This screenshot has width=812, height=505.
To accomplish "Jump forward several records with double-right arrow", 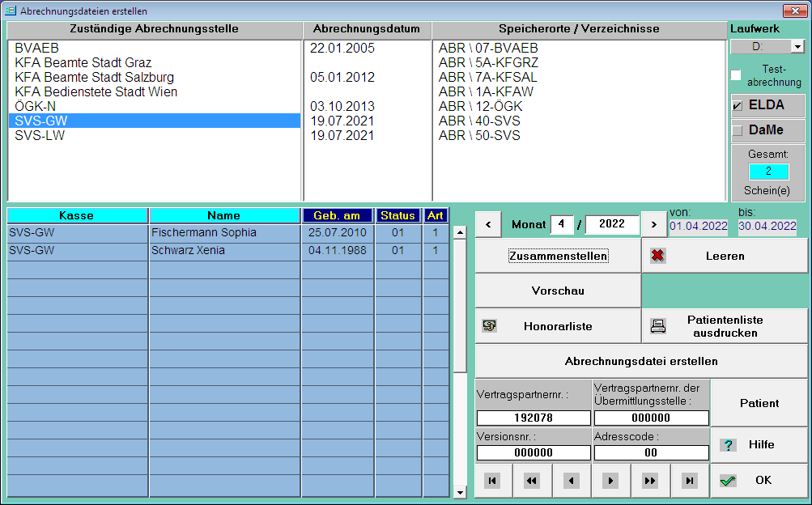I will [x=650, y=481].
